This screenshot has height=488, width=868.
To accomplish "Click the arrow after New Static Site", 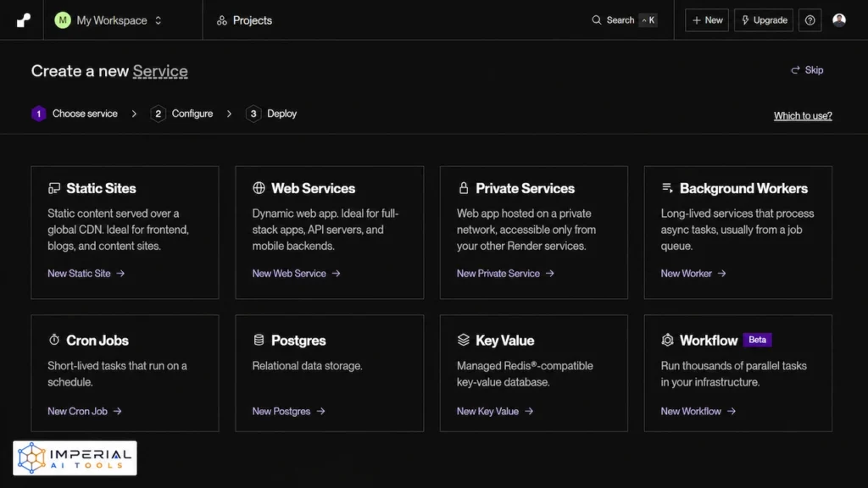I will [120, 274].
